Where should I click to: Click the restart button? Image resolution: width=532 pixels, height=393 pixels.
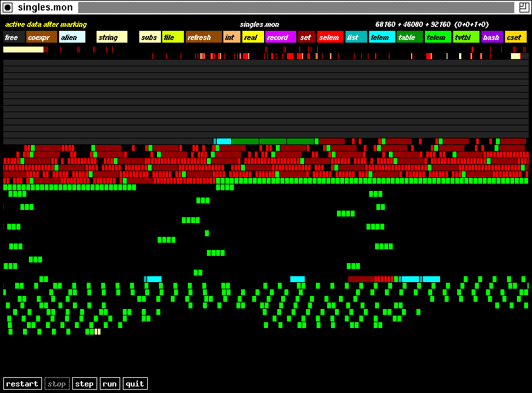22,384
